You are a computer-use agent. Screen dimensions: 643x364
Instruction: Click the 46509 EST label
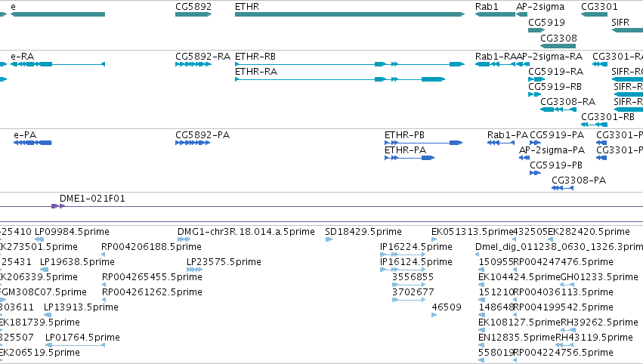pos(447,307)
